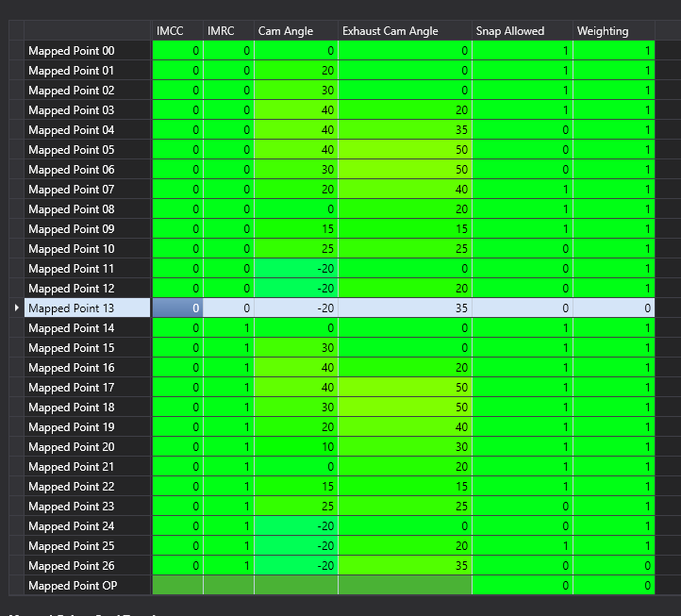
Task: Select the Mapped Point 07 row label
Action: (88, 190)
